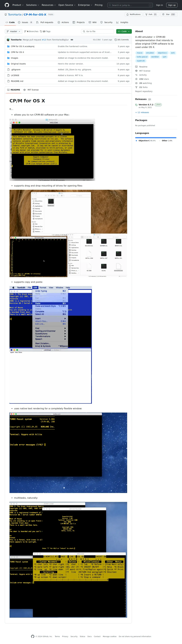Click the supercalc topic tag
This screenshot has width=182, height=644.
[x=141, y=61]
